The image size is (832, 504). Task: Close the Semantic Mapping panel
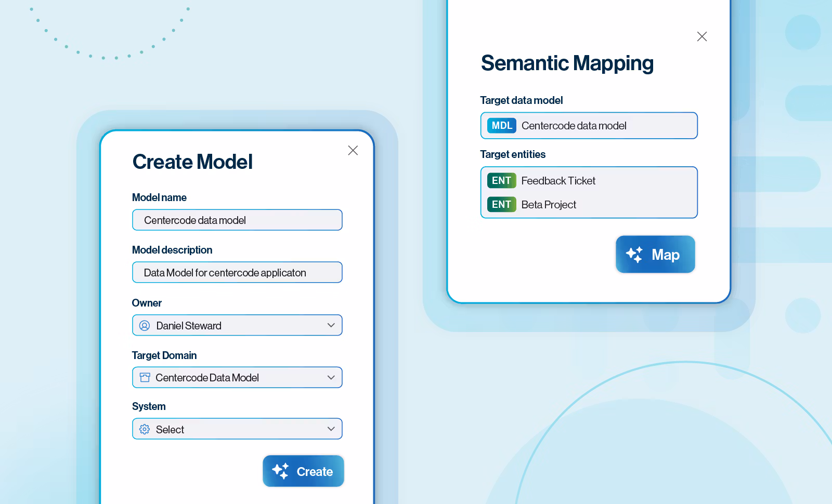(x=701, y=36)
